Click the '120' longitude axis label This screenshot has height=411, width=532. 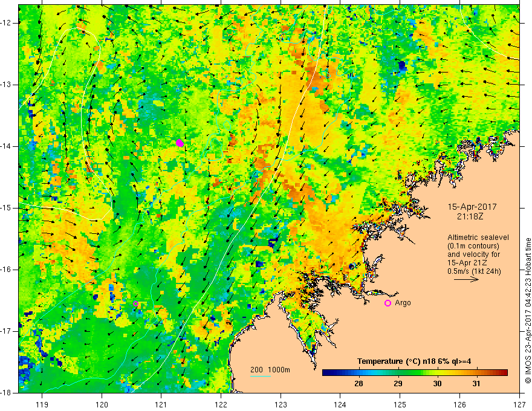(x=102, y=404)
